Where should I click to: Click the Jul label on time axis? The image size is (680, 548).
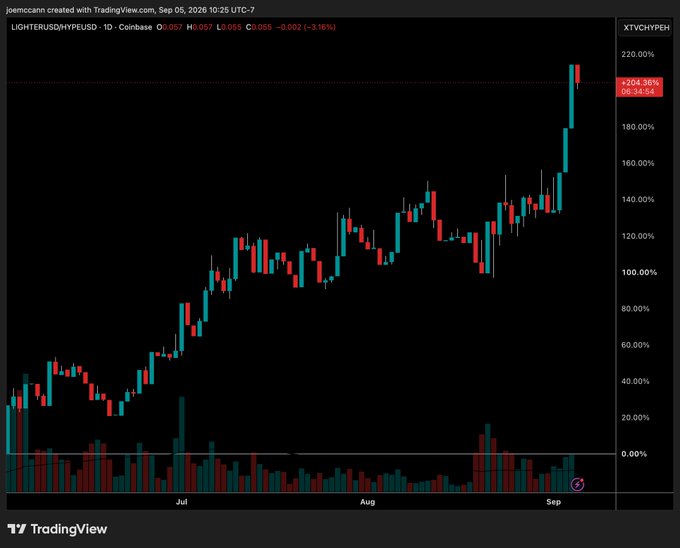click(182, 502)
